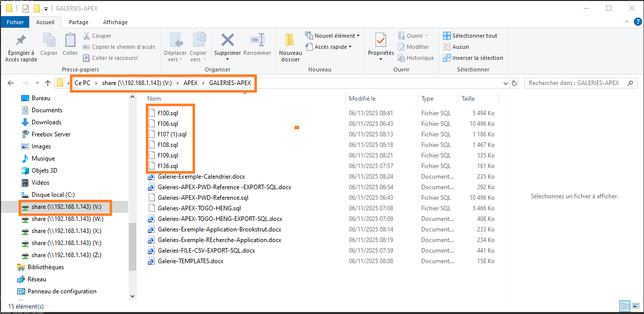
Task: Click Inverser la sélection button
Action: coord(473,58)
